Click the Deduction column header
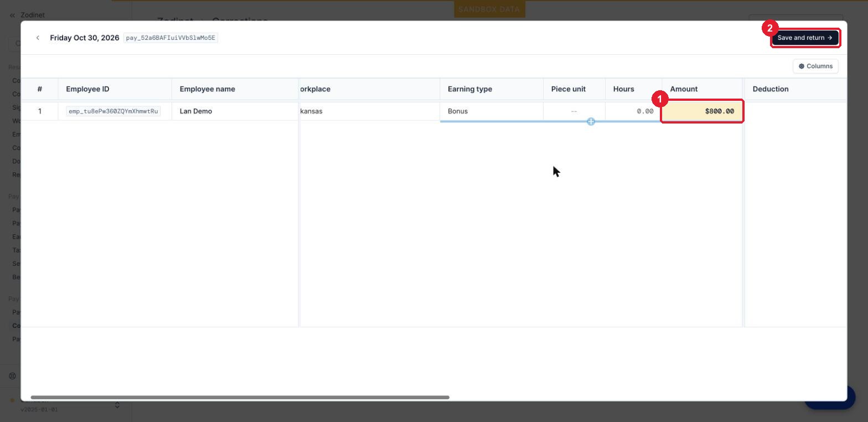The image size is (868, 422). coord(795,89)
